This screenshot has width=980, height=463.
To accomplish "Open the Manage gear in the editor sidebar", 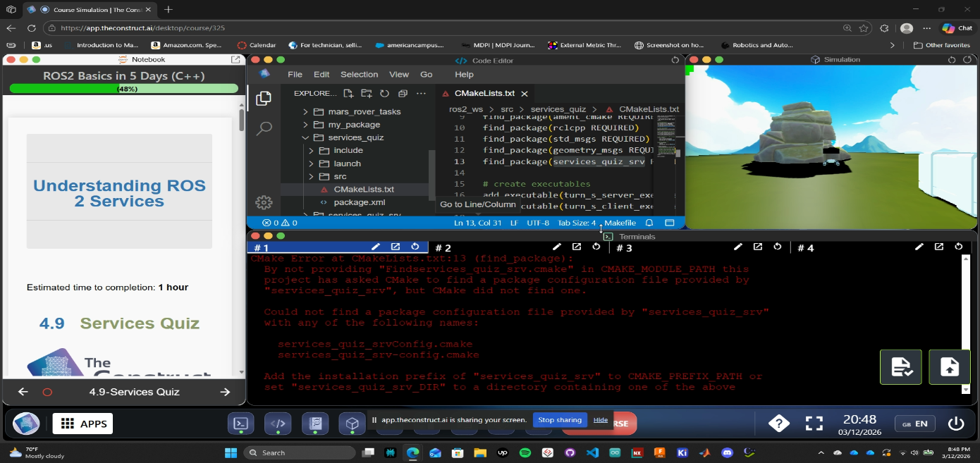I will tap(264, 202).
